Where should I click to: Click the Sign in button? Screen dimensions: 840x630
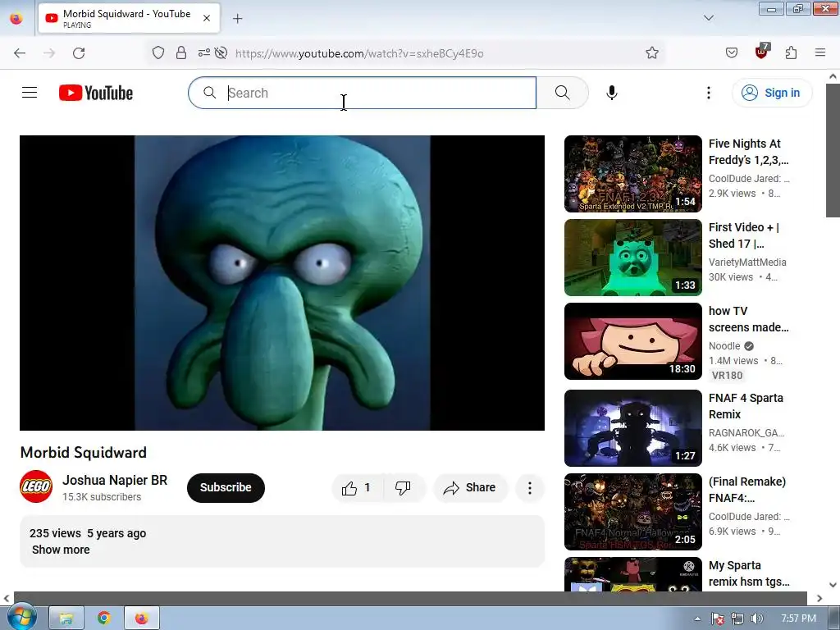772,93
